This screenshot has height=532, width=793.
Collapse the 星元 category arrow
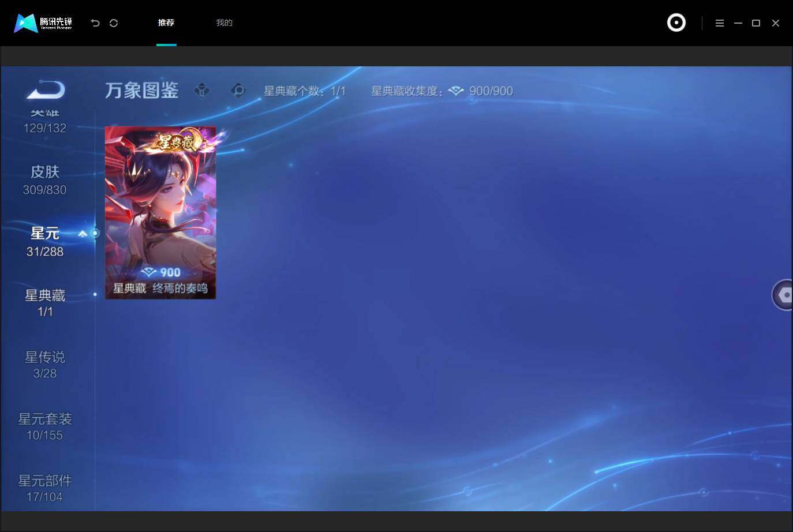click(x=83, y=234)
